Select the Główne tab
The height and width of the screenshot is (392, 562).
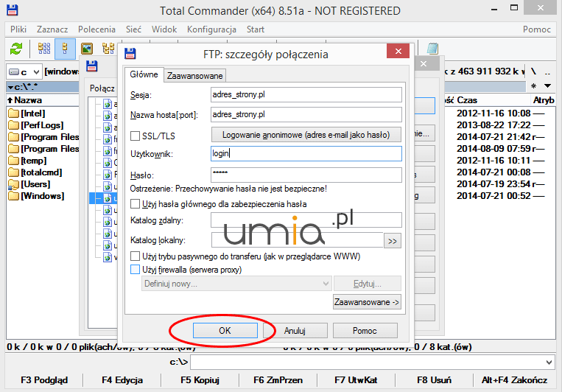coord(144,74)
